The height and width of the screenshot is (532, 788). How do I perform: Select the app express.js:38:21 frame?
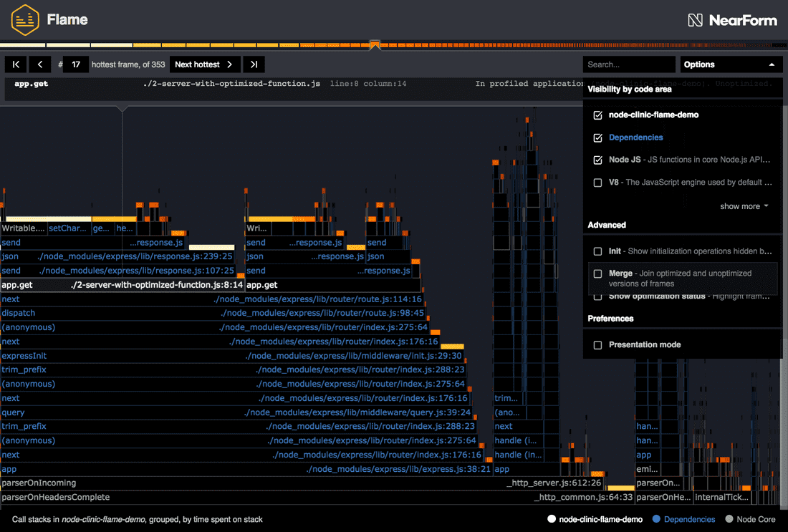[246, 469]
